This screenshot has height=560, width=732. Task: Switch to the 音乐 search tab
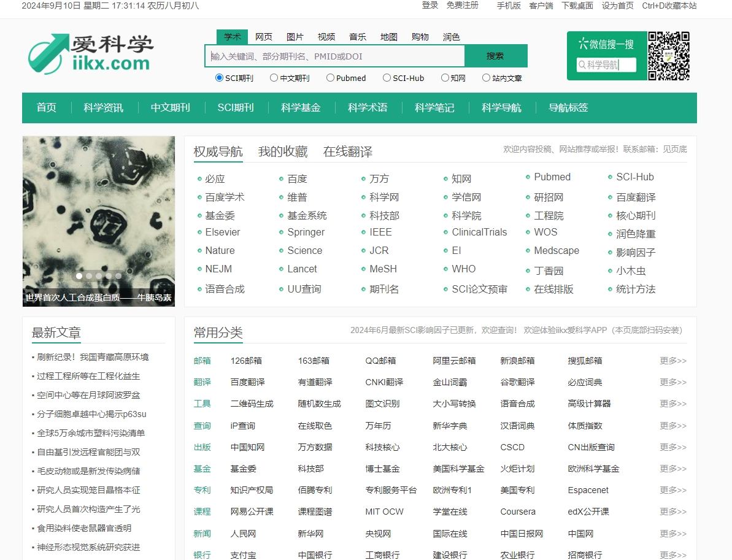(x=357, y=37)
